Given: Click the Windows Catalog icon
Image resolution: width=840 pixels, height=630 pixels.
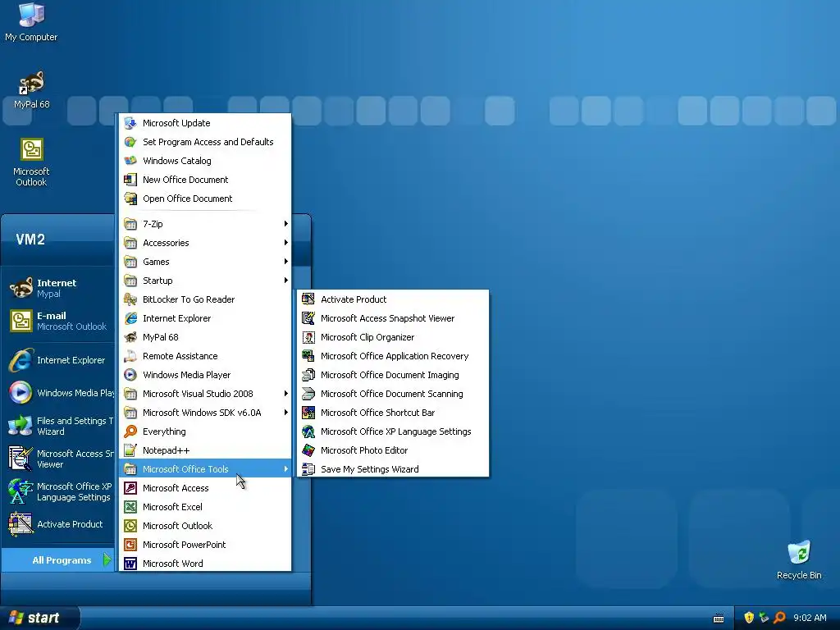Looking at the screenshot, I should tap(130, 161).
